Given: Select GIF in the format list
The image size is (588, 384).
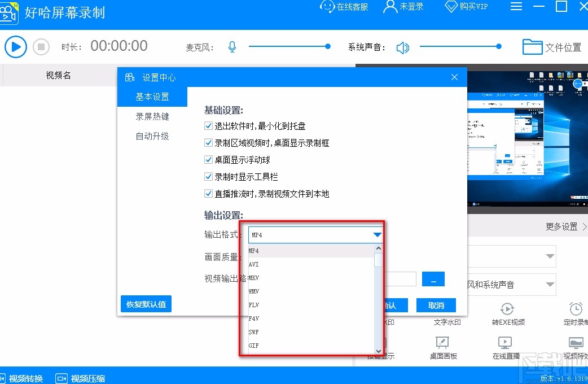Looking at the screenshot, I should (x=311, y=345).
